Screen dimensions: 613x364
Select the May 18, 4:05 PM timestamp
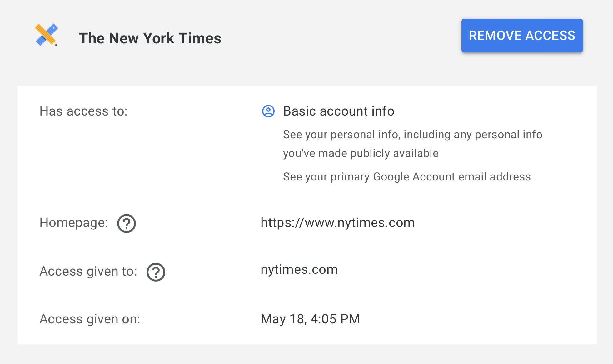tap(310, 319)
